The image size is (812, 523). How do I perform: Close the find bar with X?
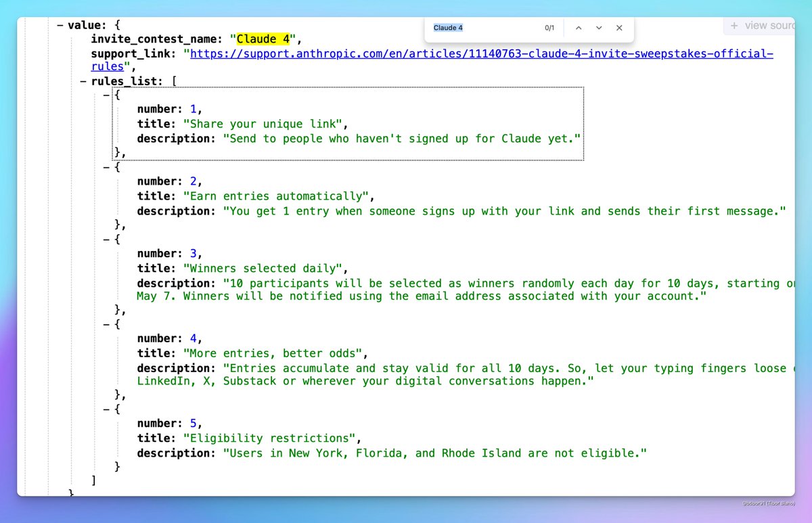coord(619,28)
